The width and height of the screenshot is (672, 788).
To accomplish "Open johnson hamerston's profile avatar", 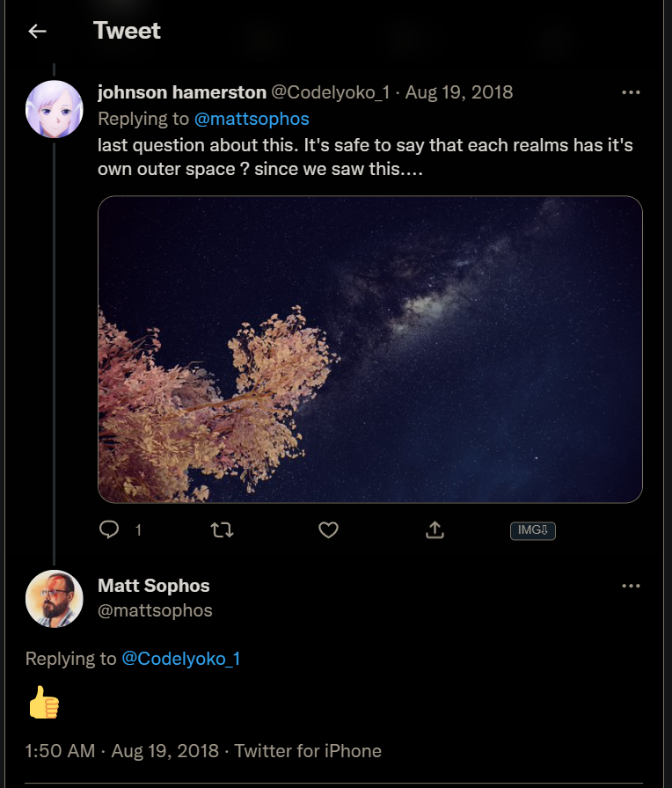I will [55, 109].
